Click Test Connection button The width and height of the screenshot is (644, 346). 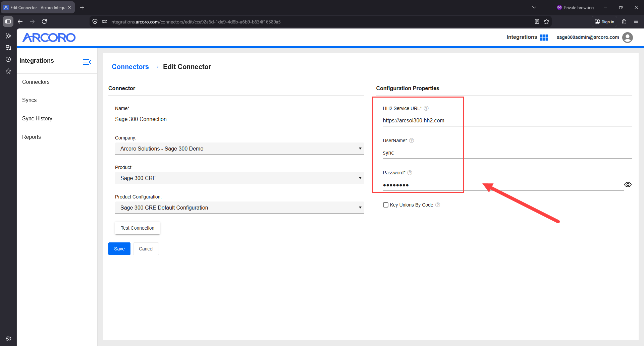point(138,228)
